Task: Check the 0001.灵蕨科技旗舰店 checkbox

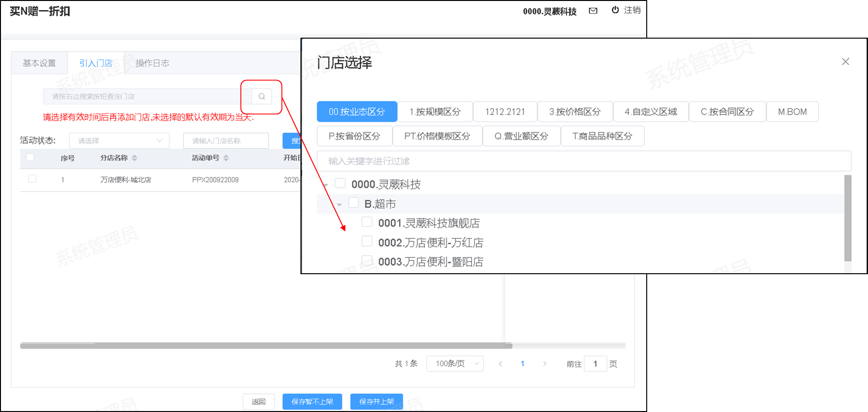Action: [367, 222]
